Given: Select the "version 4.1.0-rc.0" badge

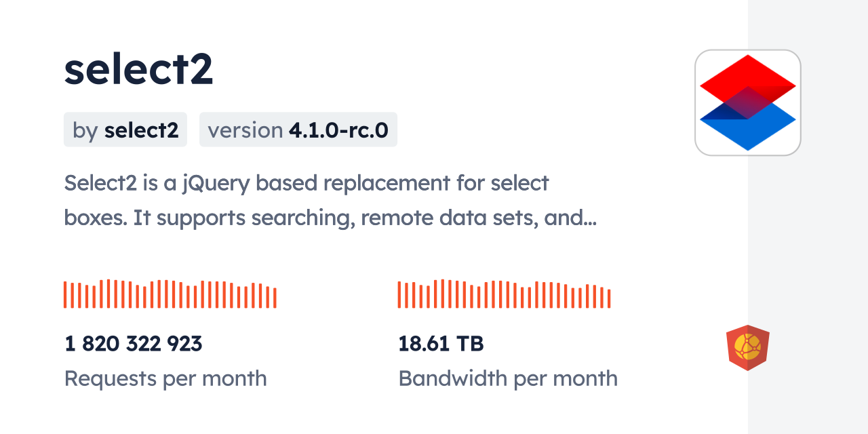Looking at the screenshot, I should pyautogui.click(x=298, y=130).
